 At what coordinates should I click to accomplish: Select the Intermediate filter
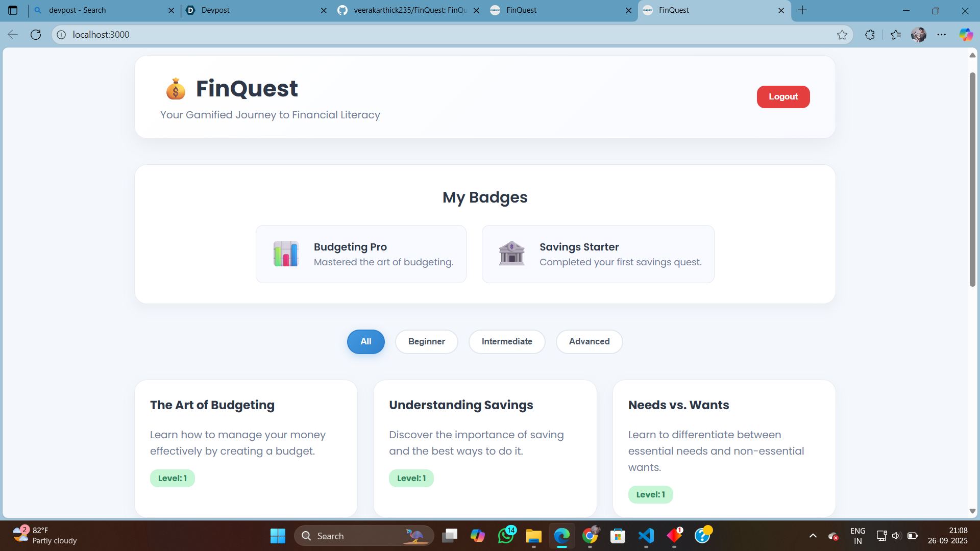tap(506, 342)
